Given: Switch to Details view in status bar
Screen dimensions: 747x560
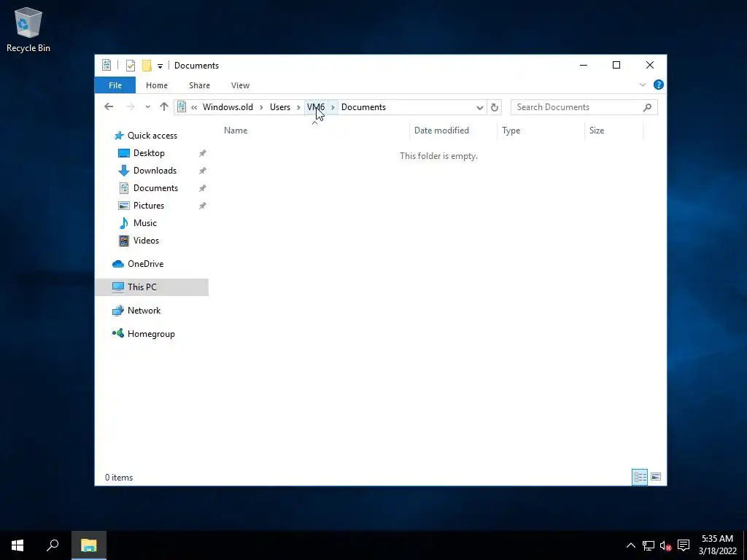Looking at the screenshot, I should pos(640,477).
